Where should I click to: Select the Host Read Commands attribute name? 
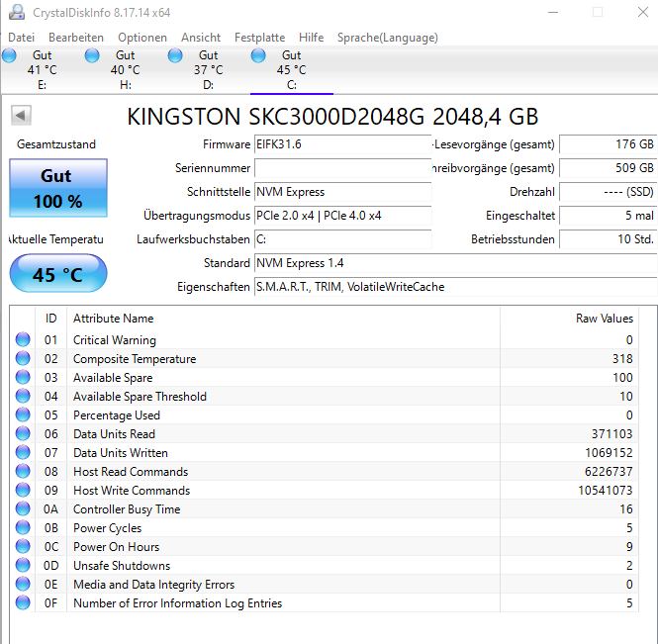point(131,472)
